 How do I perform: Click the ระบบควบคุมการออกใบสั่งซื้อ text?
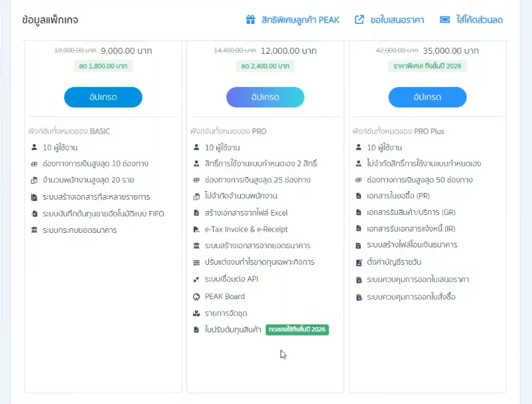[411, 297]
